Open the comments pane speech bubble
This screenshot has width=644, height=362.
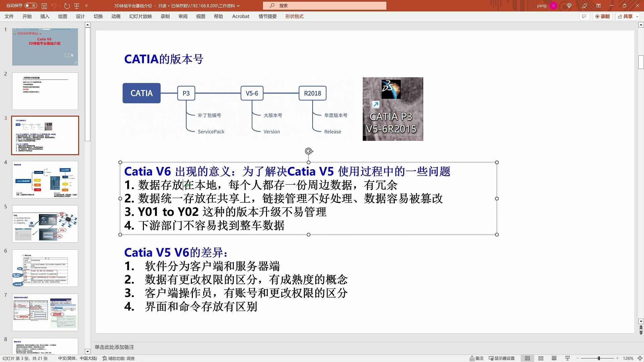(x=584, y=16)
